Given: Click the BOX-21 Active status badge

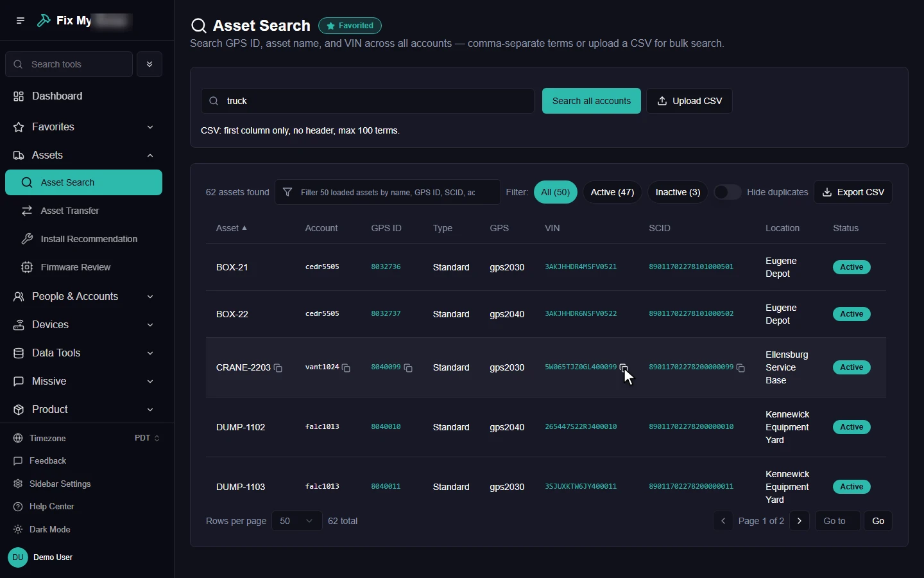Looking at the screenshot, I should coord(851,267).
